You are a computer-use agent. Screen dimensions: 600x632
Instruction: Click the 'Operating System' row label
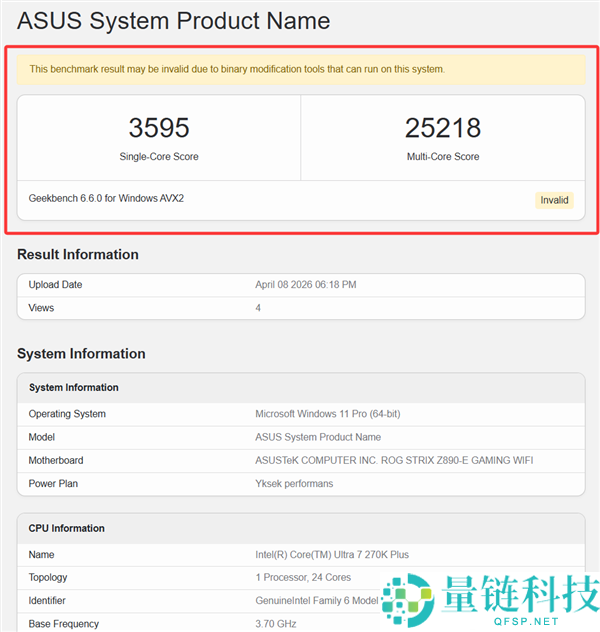pos(67,414)
